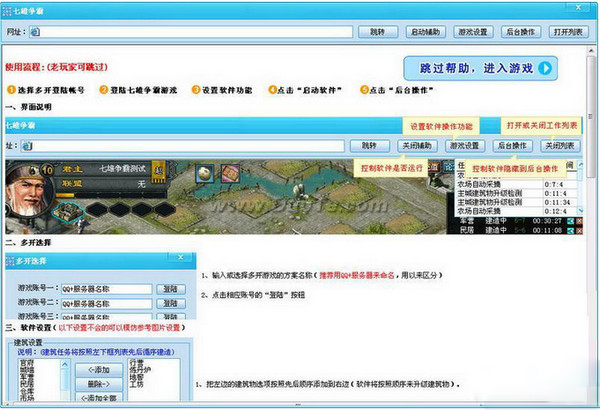600x410 pixels.
Task: Focus the main 网址 address input field
Action: click(191, 32)
